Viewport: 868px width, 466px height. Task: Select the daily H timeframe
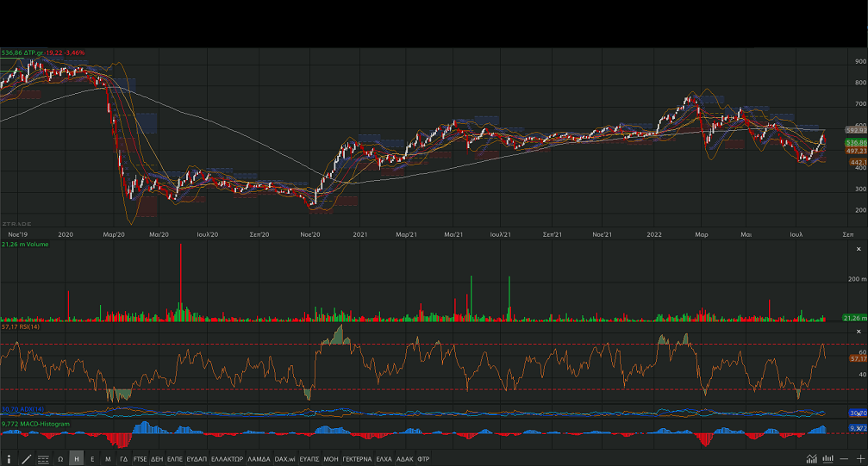click(x=77, y=459)
